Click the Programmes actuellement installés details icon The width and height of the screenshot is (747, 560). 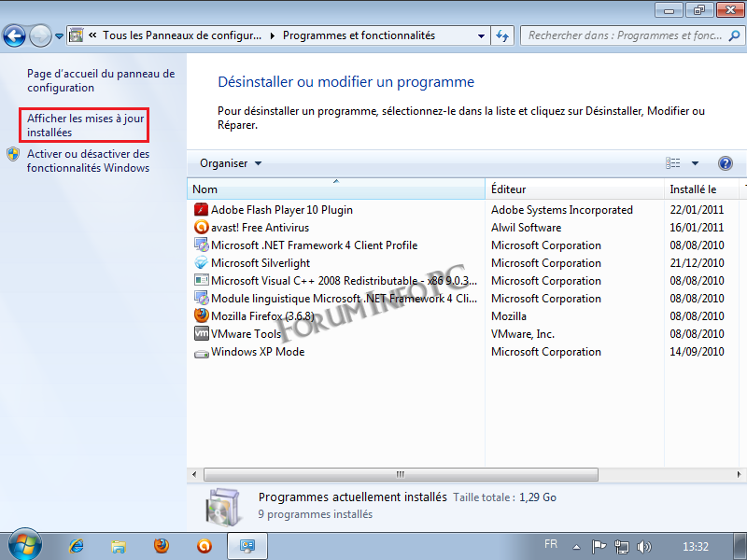click(x=222, y=507)
